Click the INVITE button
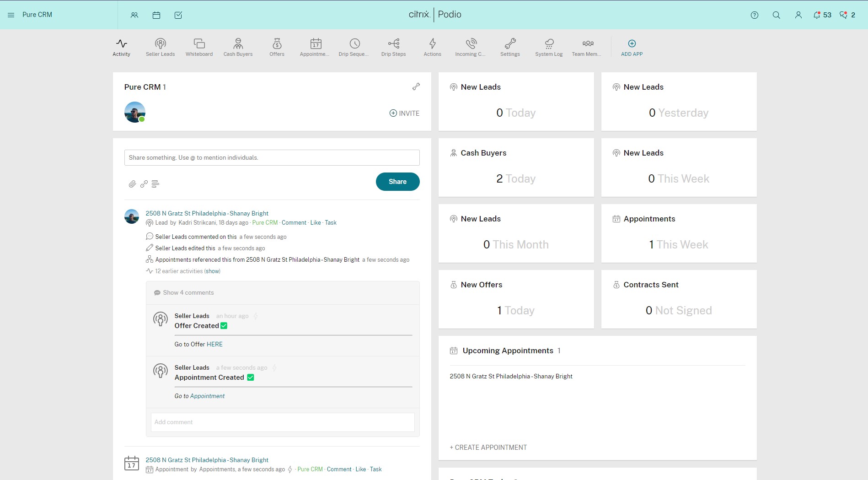Screen dimensions: 868x480 404,113
